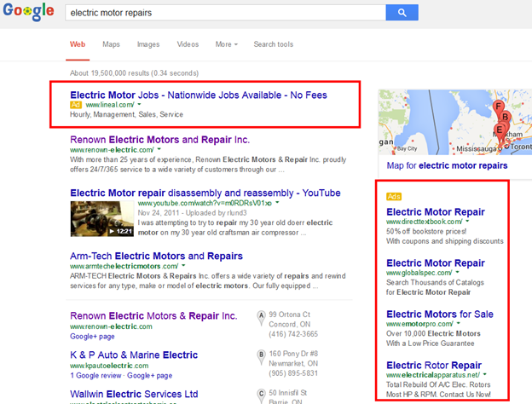Click map pin marker B for 160 Pony Dr
Viewport: 532px width, 404px height.
pos(261,356)
